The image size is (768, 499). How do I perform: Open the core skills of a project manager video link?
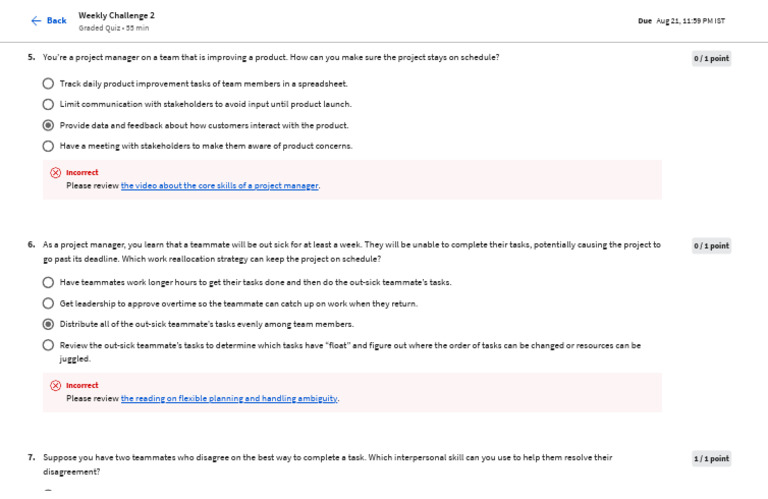pos(219,186)
